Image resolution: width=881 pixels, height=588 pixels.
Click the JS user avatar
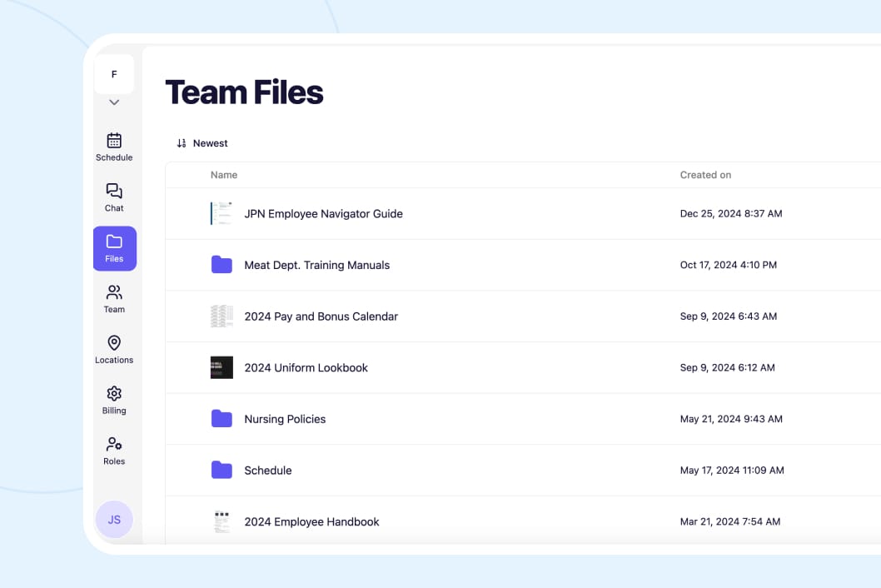click(x=114, y=520)
